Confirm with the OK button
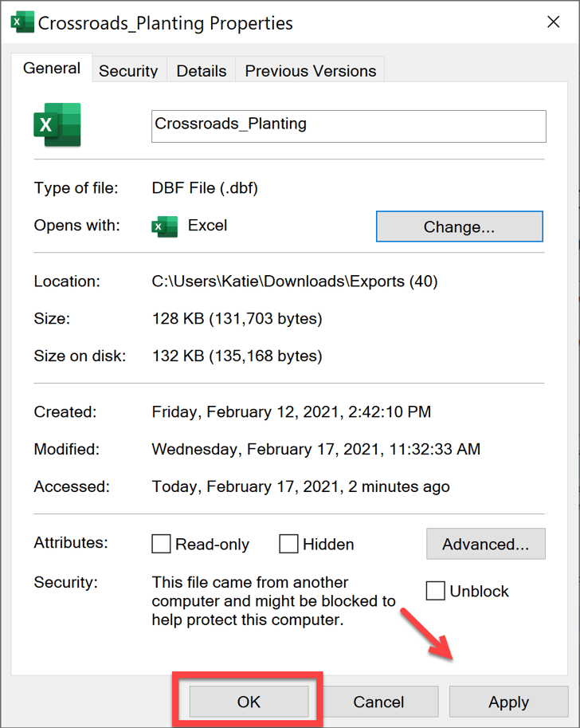The image size is (580, 728). 249,702
